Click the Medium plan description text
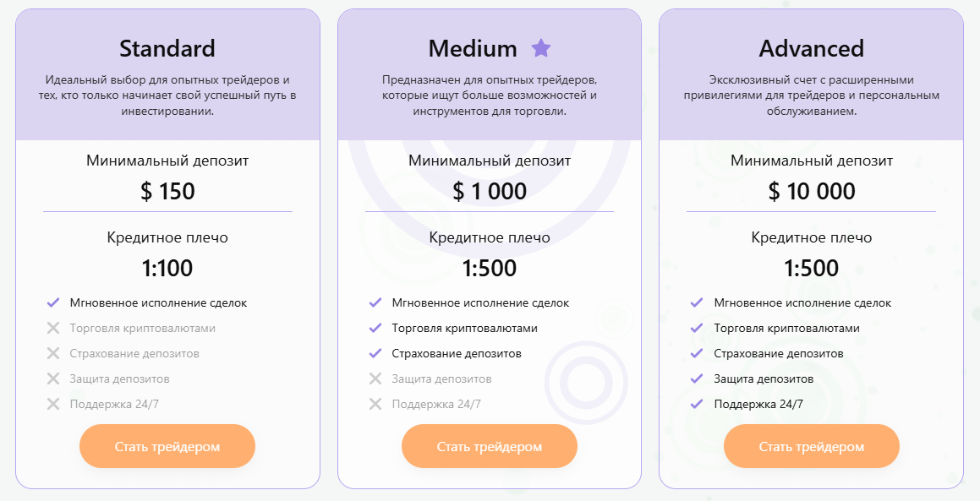The height and width of the screenshot is (501, 980). click(490, 95)
